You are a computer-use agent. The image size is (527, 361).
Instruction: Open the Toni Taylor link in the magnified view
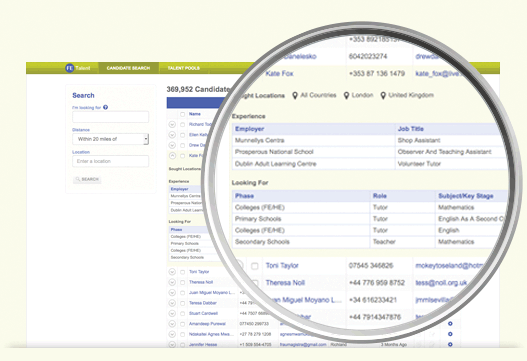[x=282, y=266]
